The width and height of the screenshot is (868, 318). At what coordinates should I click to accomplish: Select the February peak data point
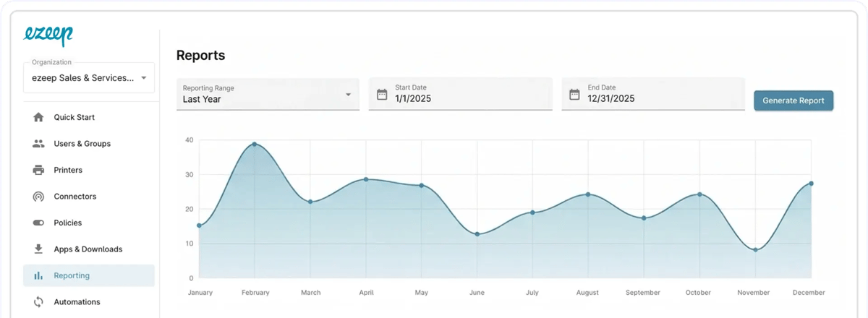[254, 144]
